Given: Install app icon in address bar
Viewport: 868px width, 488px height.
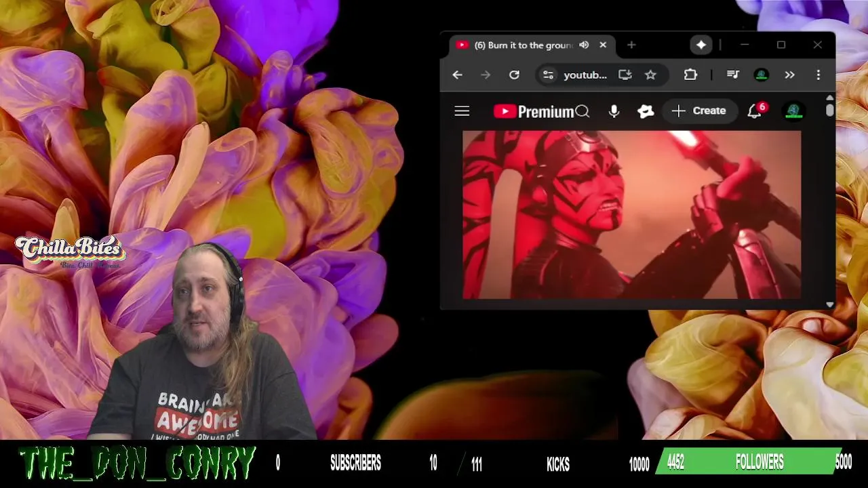Looking at the screenshot, I should 625,75.
